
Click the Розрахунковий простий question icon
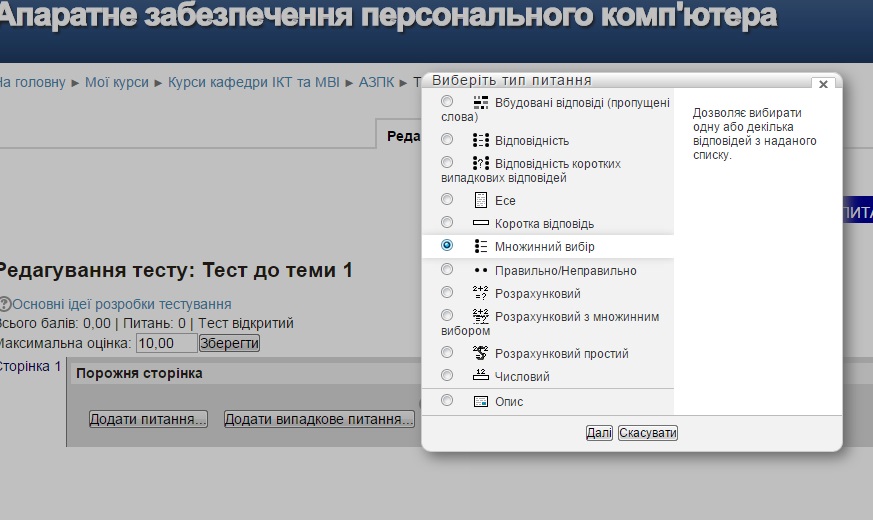coord(480,353)
